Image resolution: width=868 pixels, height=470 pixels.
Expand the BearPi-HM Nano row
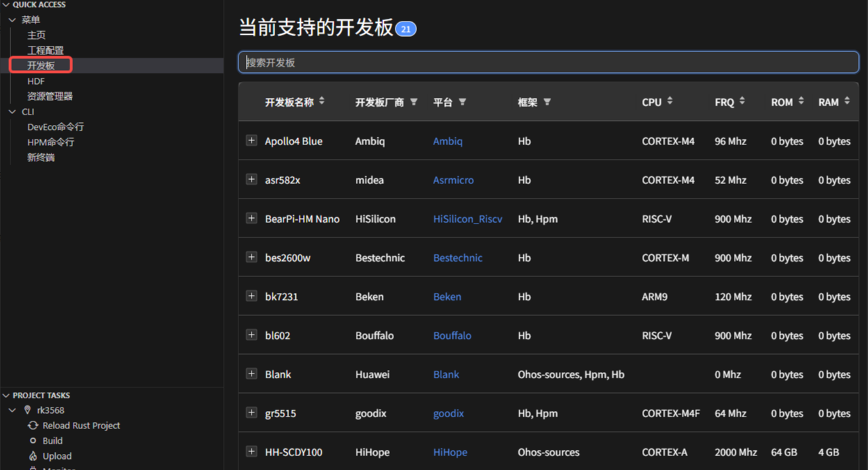click(x=252, y=218)
